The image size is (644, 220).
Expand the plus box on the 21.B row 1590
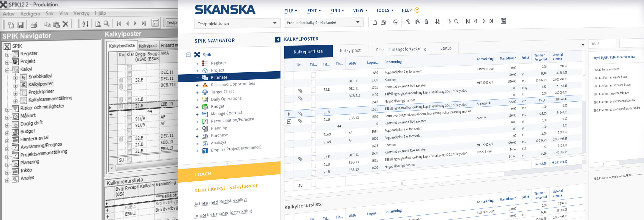tap(289, 122)
